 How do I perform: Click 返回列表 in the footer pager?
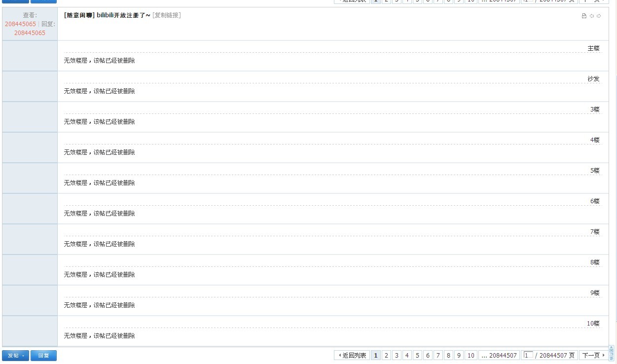[x=352, y=355]
